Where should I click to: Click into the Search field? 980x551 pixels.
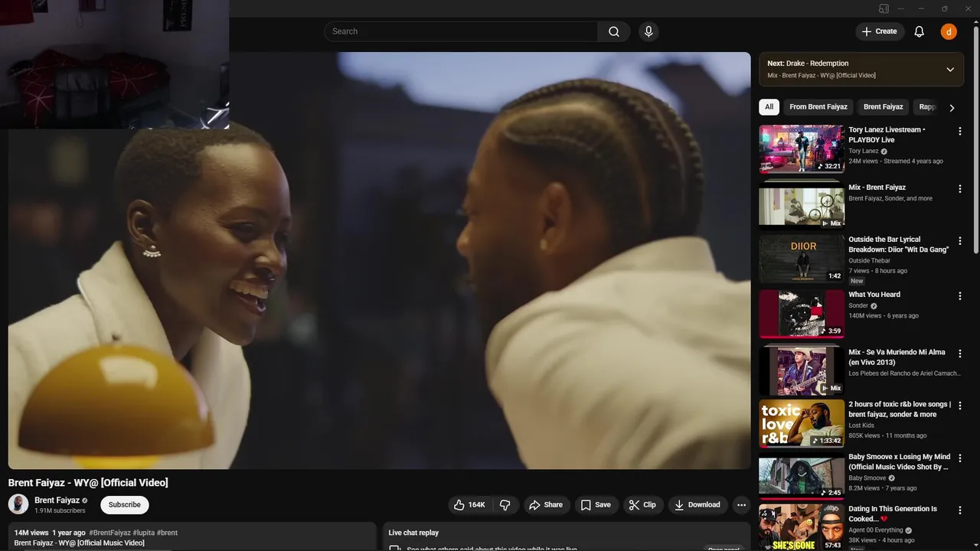[461, 31]
